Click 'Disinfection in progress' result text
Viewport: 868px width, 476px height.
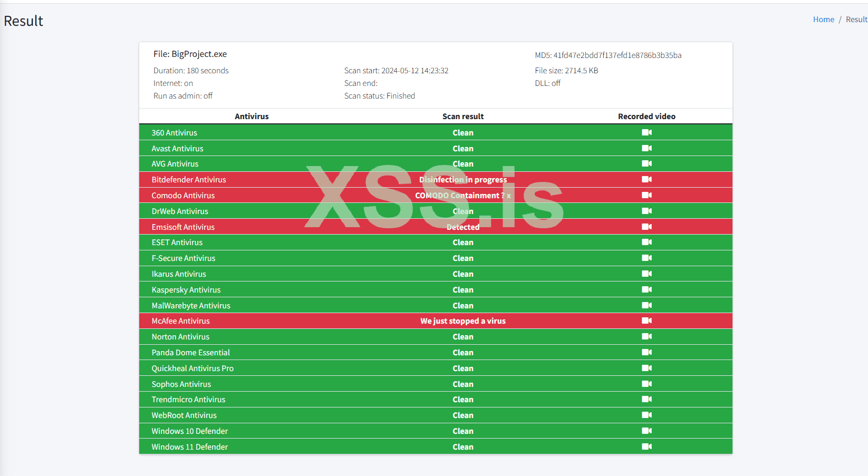(x=463, y=180)
